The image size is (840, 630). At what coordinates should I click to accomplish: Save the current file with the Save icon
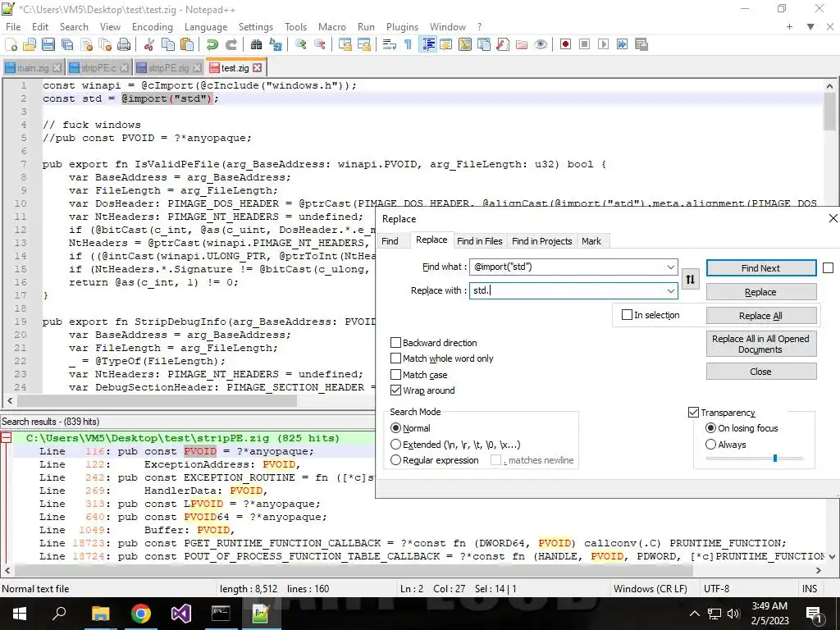(48, 44)
